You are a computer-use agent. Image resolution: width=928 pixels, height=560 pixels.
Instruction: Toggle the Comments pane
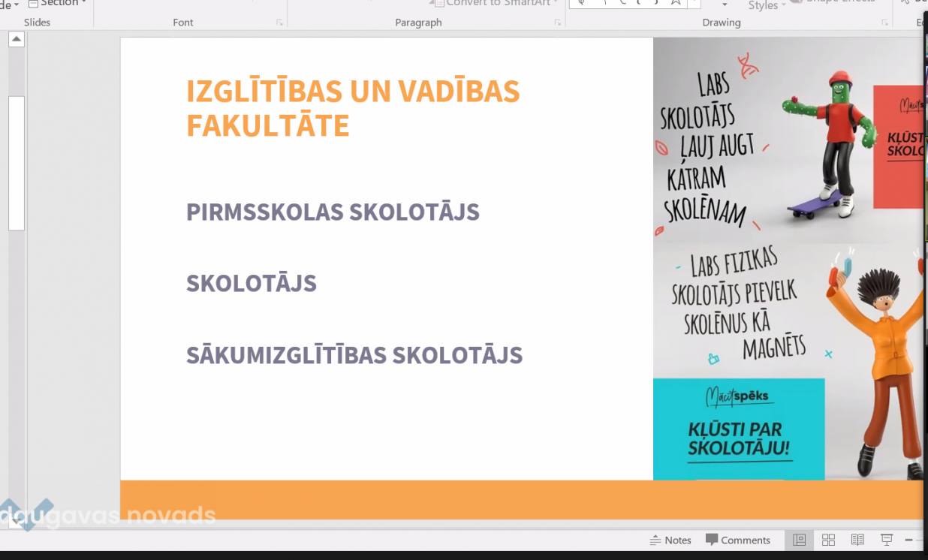pyautogui.click(x=738, y=540)
